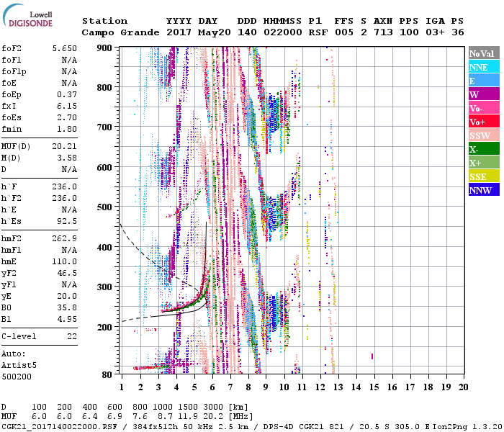Image resolution: width=504 pixels, height=432 pixels.
Task: Click the hmF2 value 262.9
Action: click(x=65, y=238)
